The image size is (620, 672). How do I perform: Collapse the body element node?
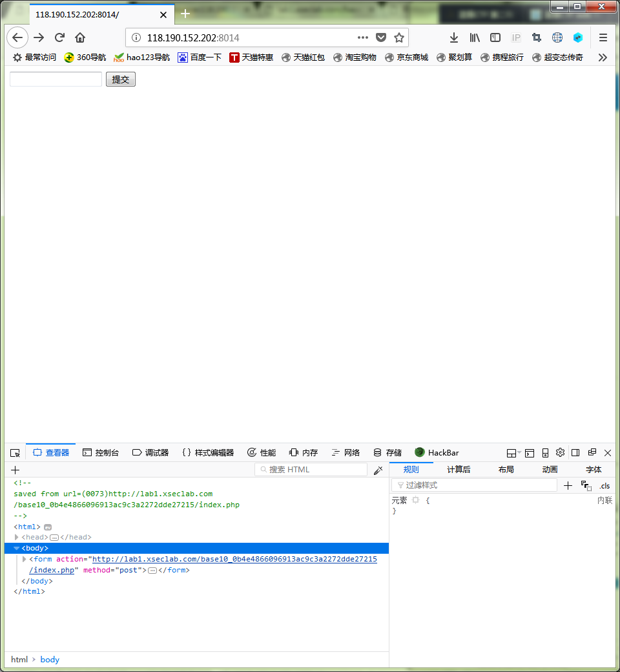pos(17,549)
